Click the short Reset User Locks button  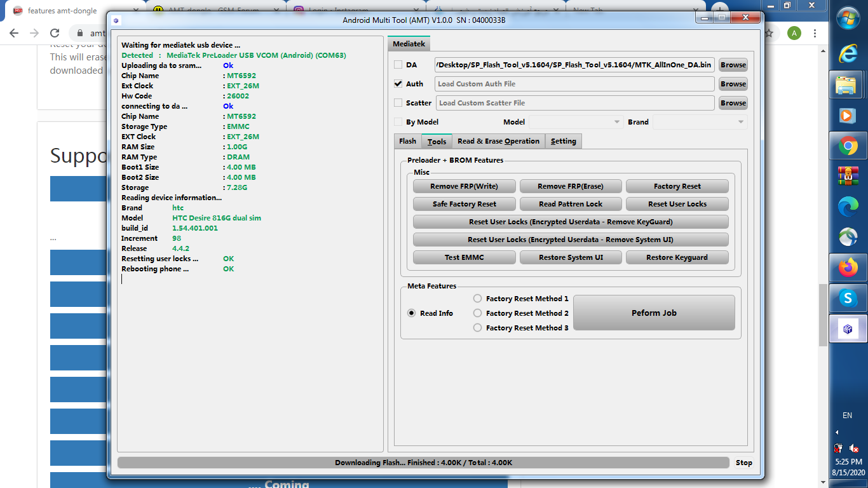coord(677,204)
